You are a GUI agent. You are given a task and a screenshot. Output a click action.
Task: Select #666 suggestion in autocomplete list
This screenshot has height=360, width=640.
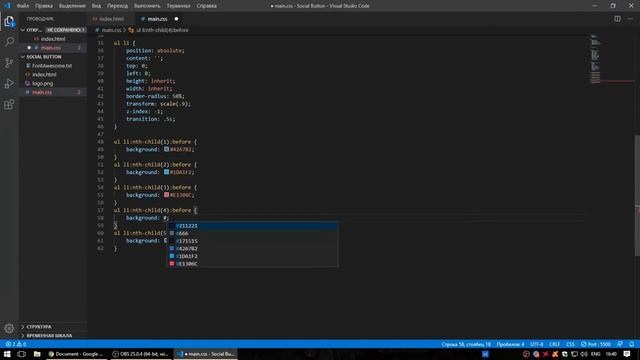tap(253, 233)
